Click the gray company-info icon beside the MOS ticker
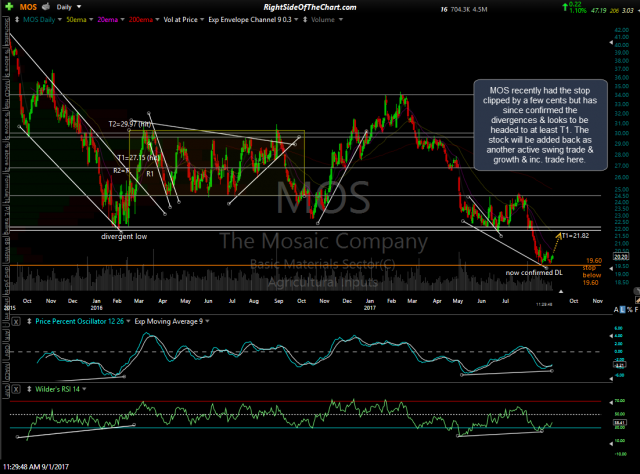 [x=46, y=7]
